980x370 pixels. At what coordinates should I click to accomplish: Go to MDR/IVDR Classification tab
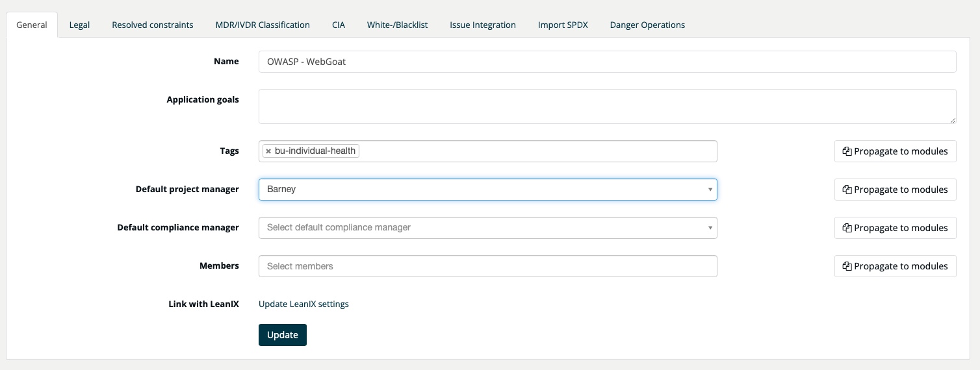click(263, 25)
